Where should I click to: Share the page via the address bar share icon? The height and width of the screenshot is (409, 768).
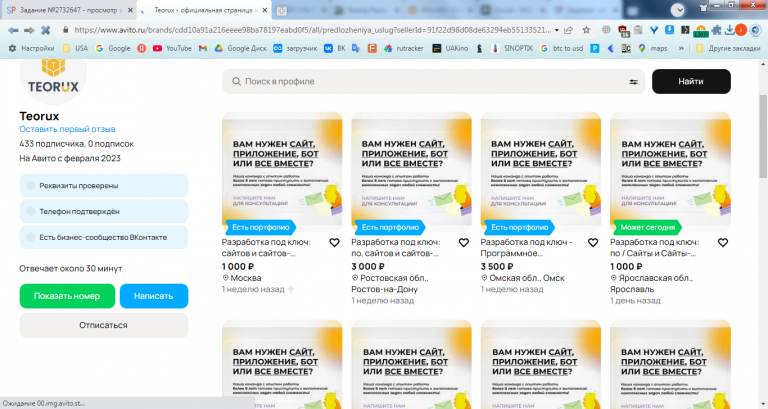point(569,30)
